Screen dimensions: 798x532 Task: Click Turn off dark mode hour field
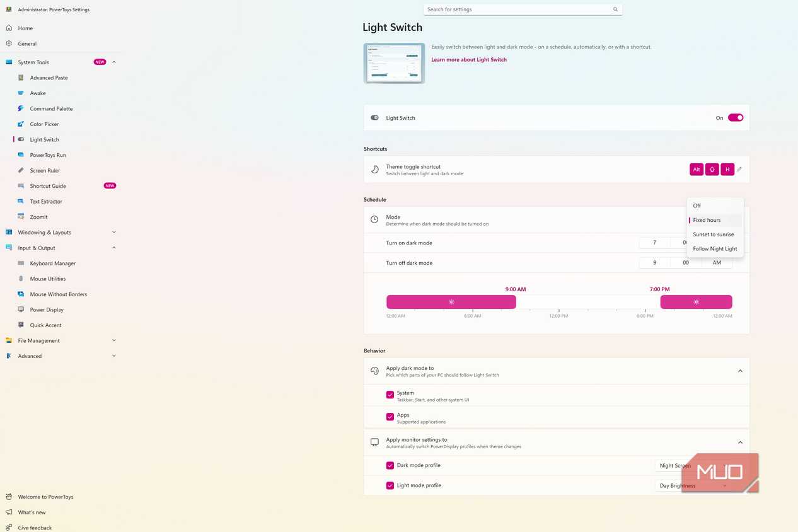(x=654, y=263)
